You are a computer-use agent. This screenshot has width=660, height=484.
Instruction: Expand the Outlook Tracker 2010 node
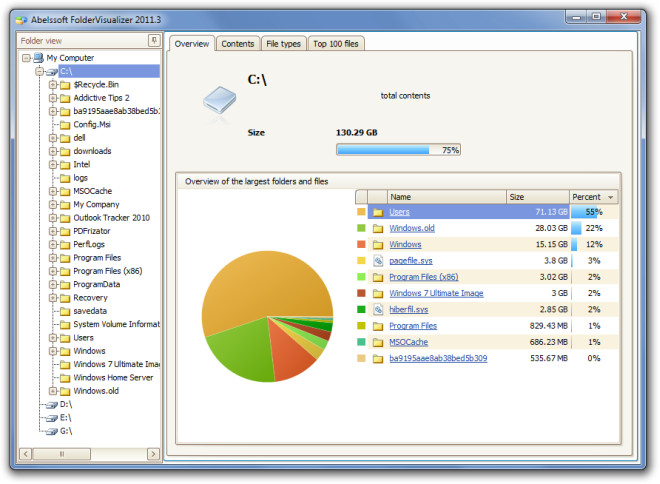(53, 218)
